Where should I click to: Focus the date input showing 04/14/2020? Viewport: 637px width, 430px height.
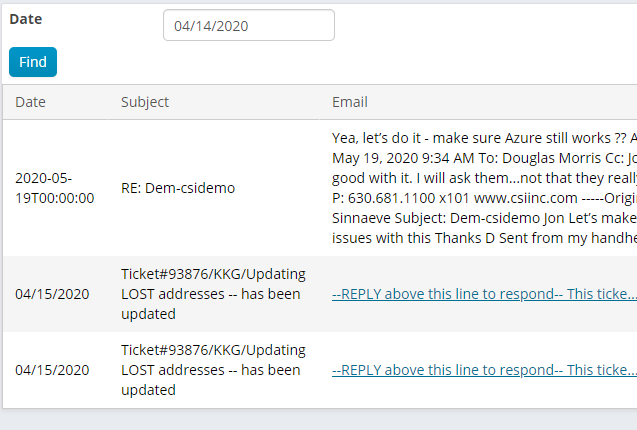(248, 26)
